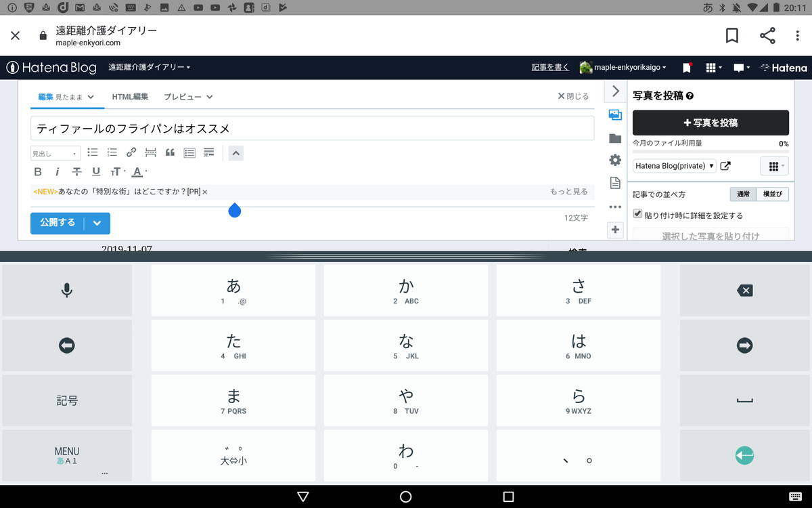This screenshot has height=508, width=812.
Task: Open photo grid view dropdown
Action: (775, 166)
